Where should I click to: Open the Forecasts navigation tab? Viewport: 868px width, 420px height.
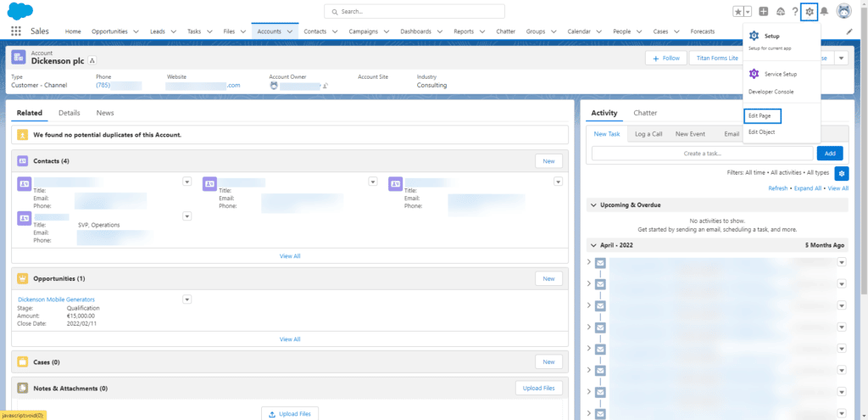point(703,31)
